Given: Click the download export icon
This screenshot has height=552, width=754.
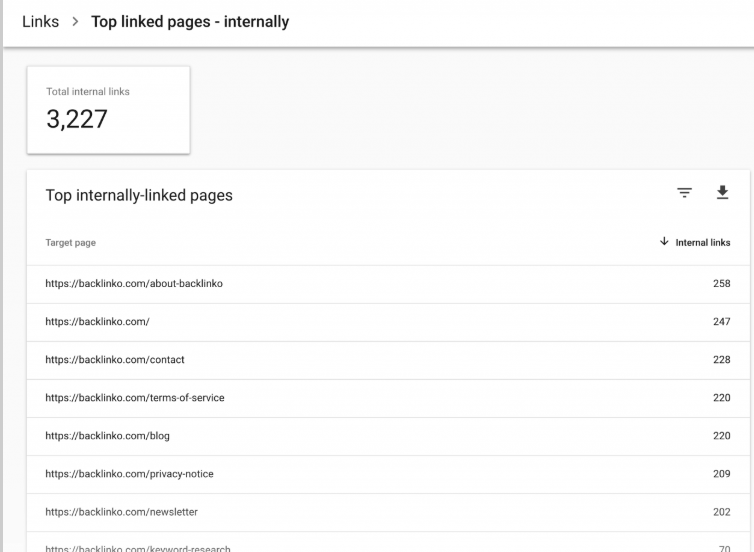Looking at the screenshot, I should [x=722, y=192].
